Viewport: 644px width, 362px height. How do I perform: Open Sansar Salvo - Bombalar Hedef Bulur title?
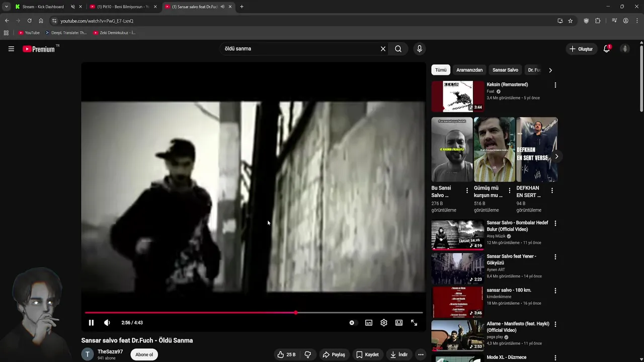pyautogui.click(x=517, y=226)
